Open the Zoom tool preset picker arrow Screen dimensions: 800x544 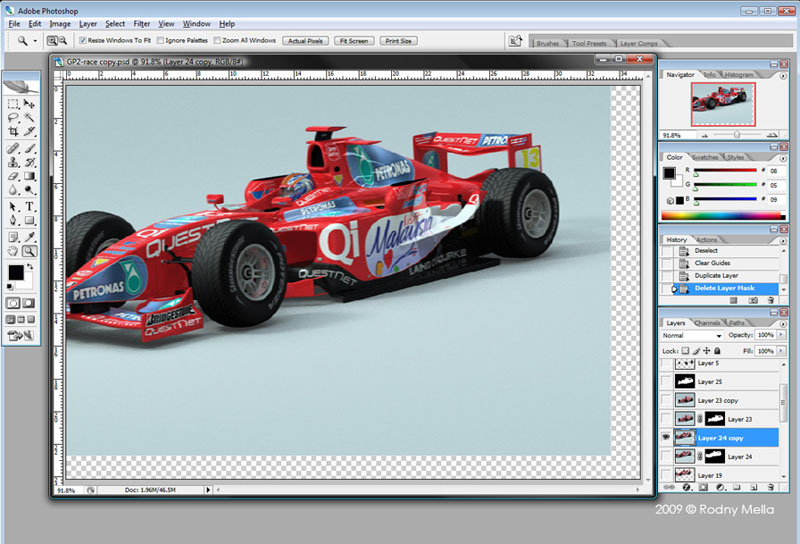click(x=36, y=41)
